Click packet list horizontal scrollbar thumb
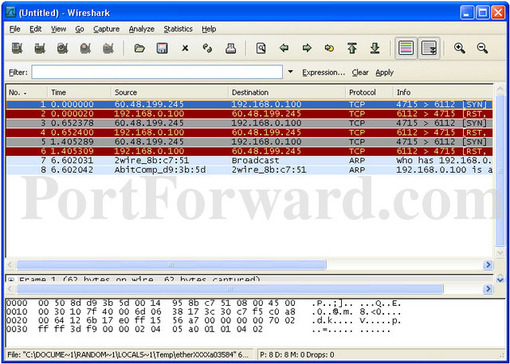The height and width of the screenshot is (364, 510). 171,265
